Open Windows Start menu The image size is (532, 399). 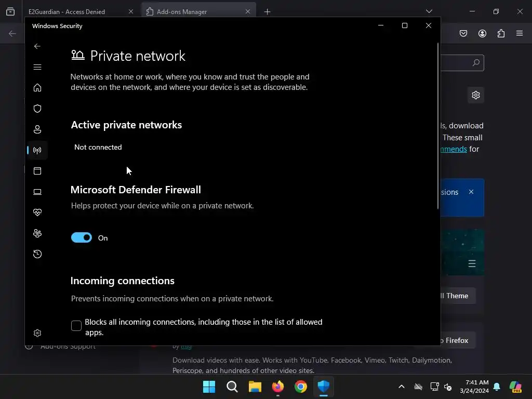pos(209,387)
